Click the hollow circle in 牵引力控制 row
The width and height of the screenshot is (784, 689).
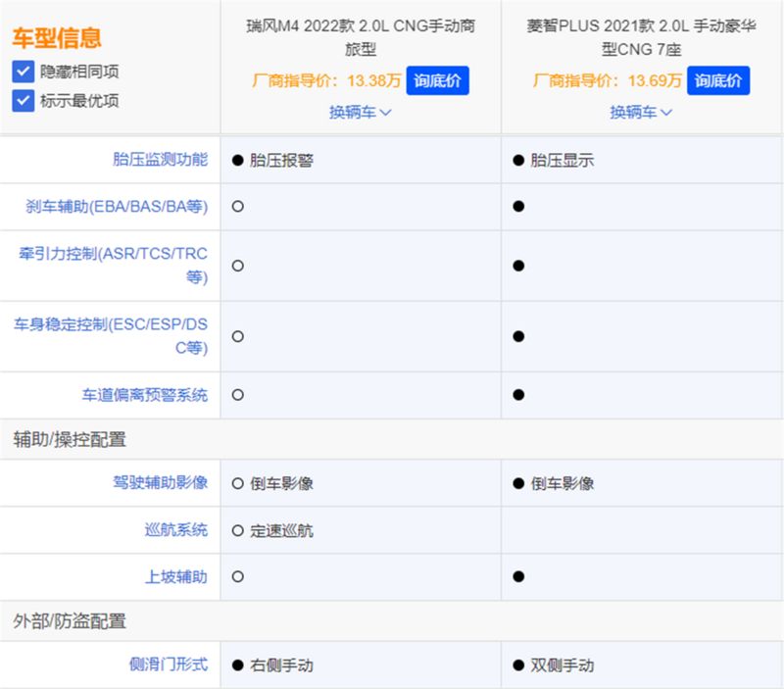pos(238,266)
